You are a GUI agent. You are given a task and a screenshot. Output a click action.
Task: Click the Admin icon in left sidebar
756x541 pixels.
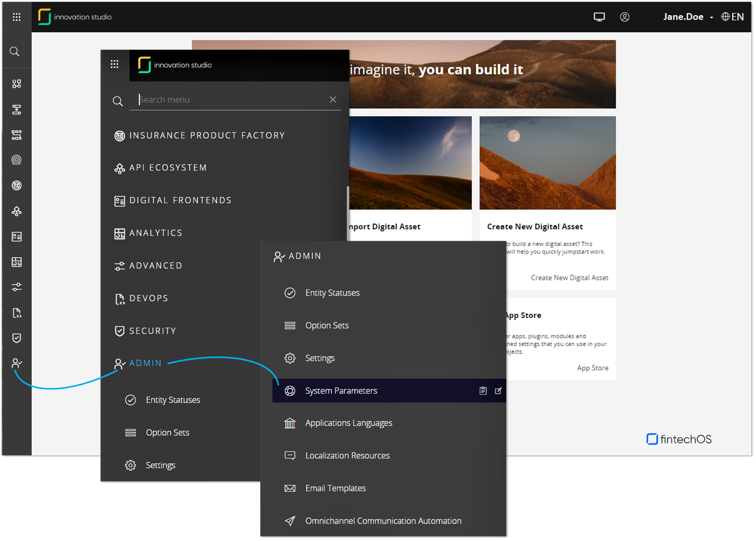[x=17, y=364]
